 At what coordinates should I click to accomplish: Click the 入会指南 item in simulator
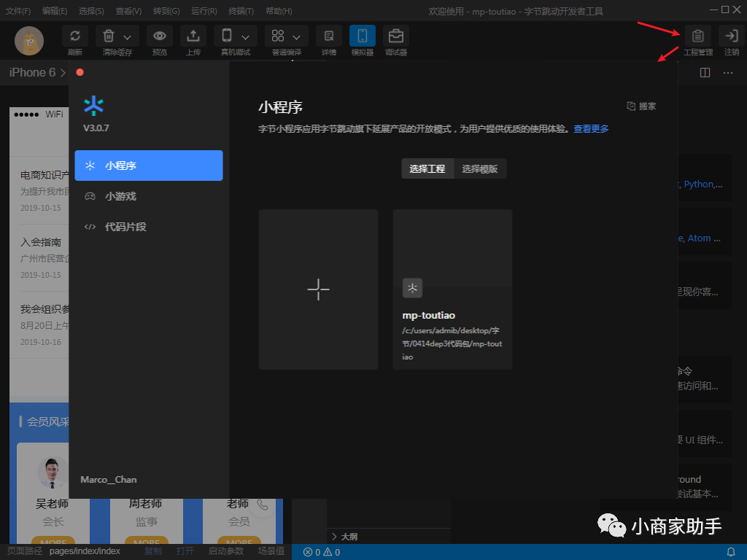(41, 242)
